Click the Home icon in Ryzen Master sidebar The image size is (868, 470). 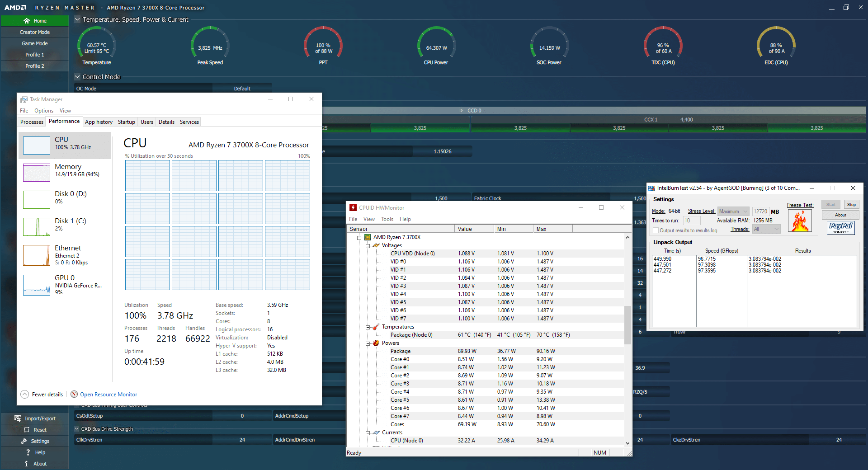pyautogui.click(x=27, y=21)
